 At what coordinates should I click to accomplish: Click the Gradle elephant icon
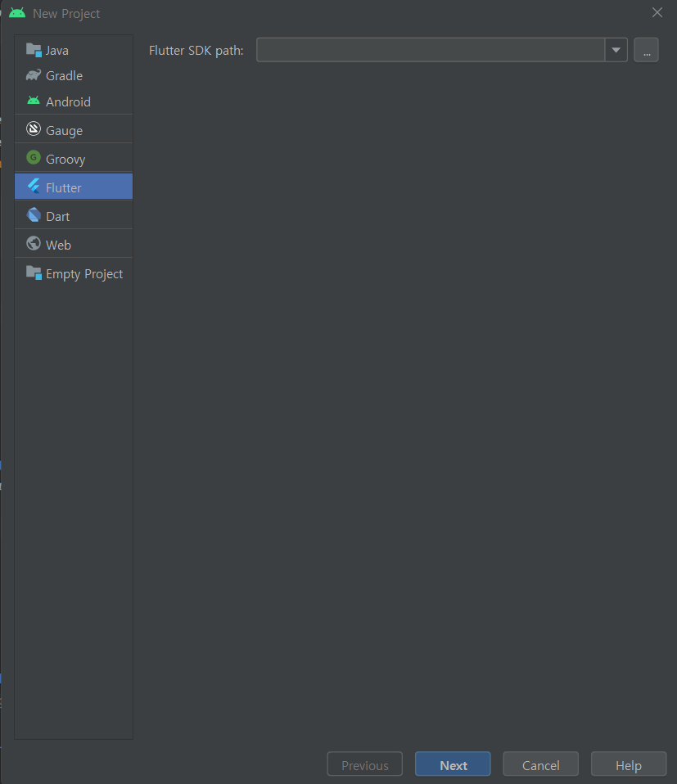[x=34, y=75]
